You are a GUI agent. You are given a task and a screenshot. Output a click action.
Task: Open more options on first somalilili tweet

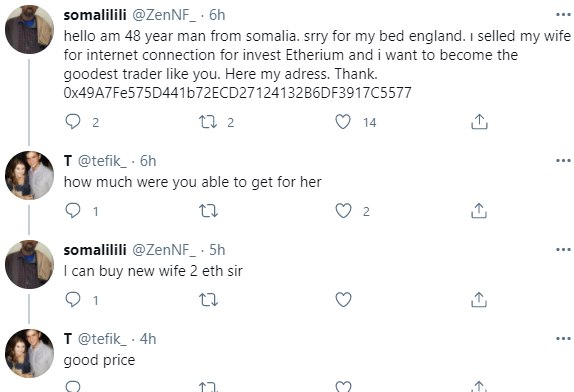(563, 15)
